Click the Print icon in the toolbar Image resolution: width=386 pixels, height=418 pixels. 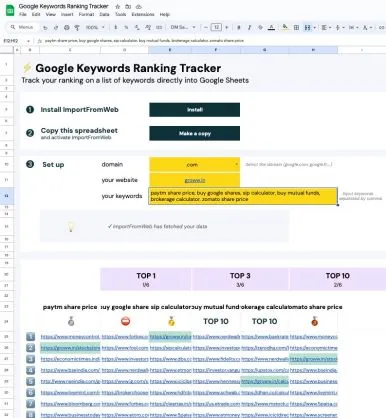pyautogui.click(x=67, y=27)
